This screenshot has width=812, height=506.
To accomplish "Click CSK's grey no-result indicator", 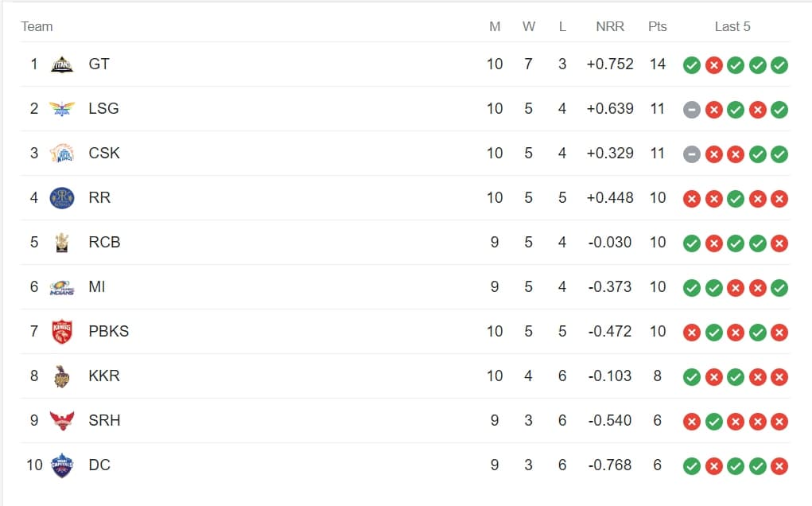I will click(692, 154).
